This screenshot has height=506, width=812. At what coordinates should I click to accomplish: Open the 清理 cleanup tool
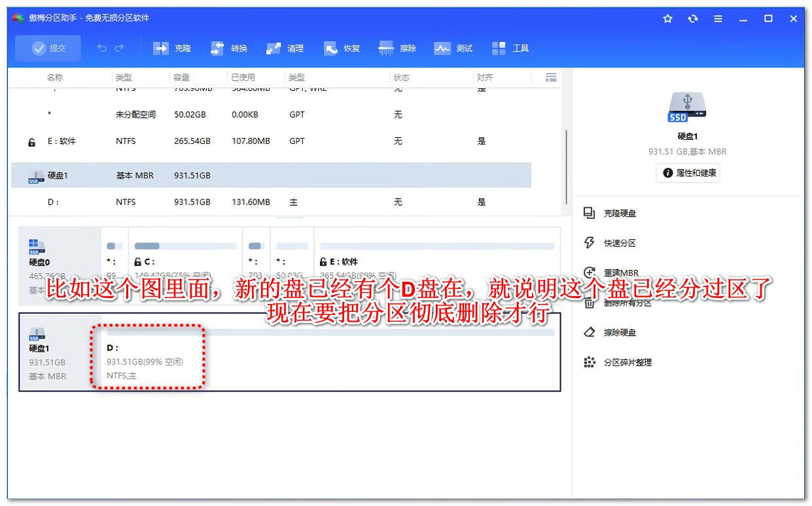pos(285,48)
